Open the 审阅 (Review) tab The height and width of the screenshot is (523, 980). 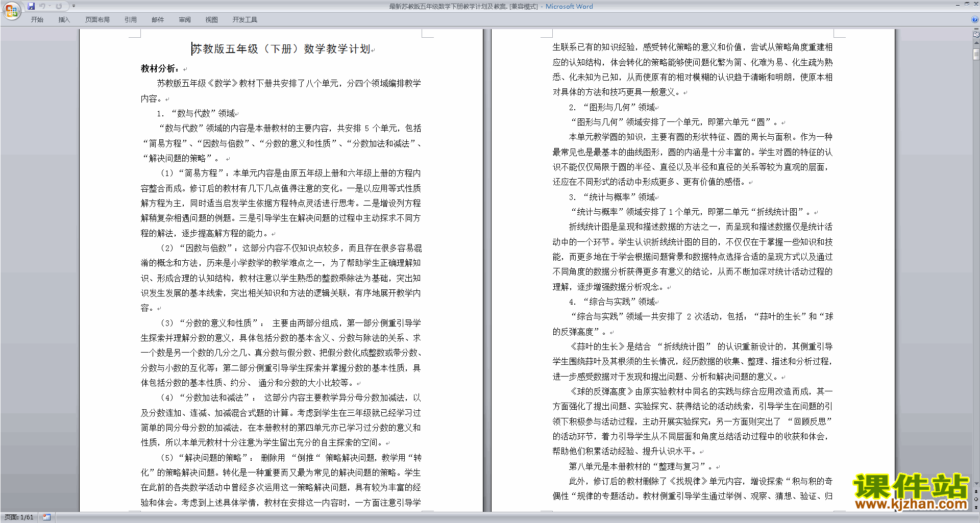coord(185,20)
